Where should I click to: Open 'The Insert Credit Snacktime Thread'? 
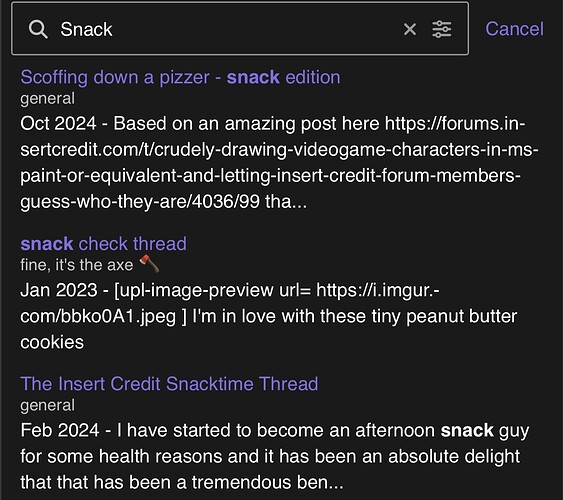pyautogui.click(x=169, y=384)
